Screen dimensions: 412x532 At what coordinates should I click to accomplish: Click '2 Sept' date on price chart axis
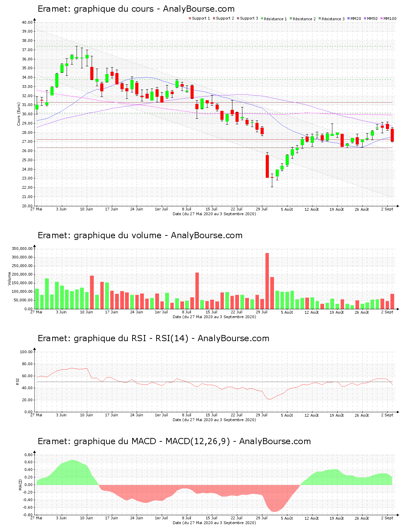(387, 209)
